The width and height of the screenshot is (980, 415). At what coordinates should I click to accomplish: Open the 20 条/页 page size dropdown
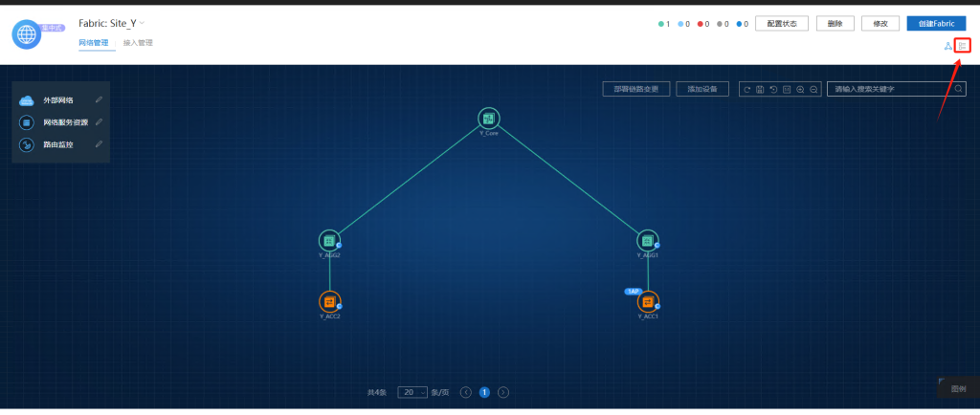pos(412,392)
